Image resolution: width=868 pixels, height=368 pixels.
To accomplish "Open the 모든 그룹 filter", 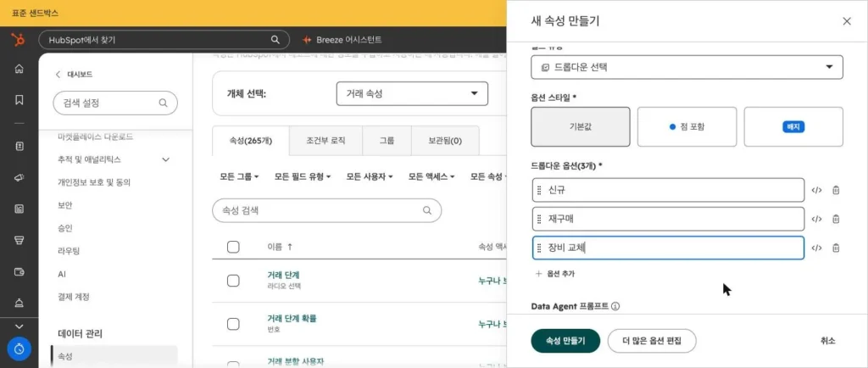I will coord(239,176).
